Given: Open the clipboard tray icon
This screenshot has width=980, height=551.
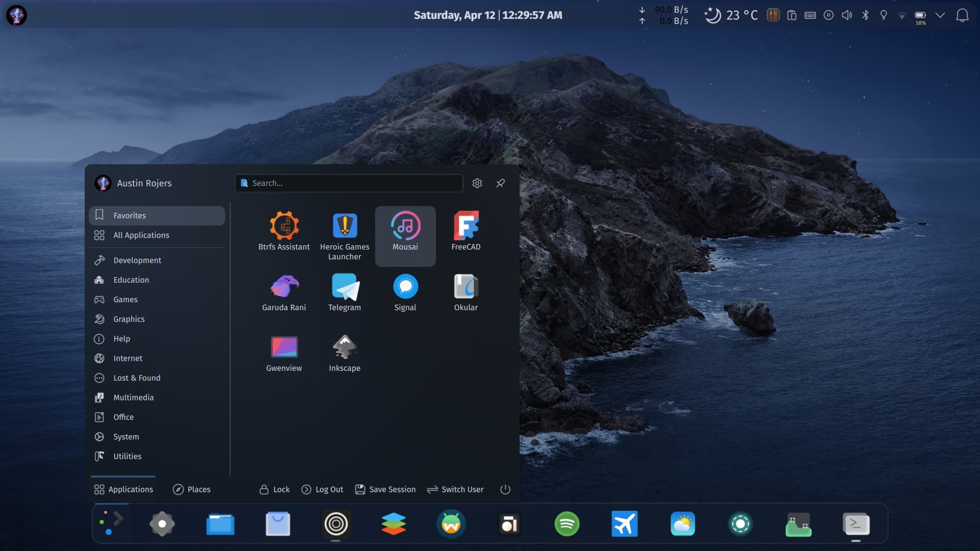Looking at the screenshot, I should (792, 15).
